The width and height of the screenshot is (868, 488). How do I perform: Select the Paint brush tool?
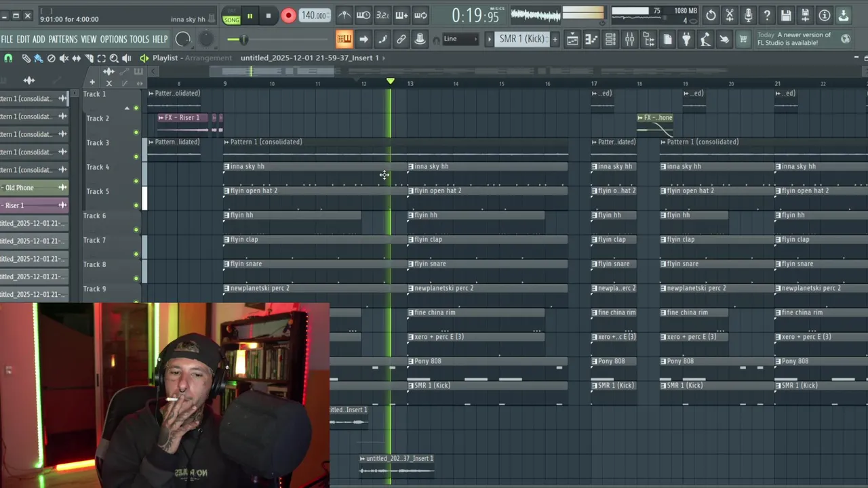point(38,58)
